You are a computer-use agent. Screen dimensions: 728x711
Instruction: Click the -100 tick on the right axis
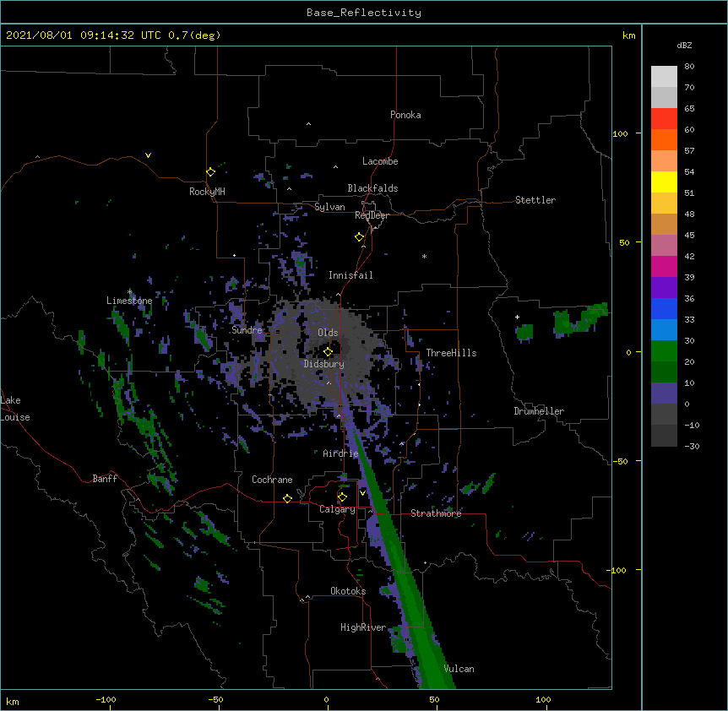click(617, 570)
